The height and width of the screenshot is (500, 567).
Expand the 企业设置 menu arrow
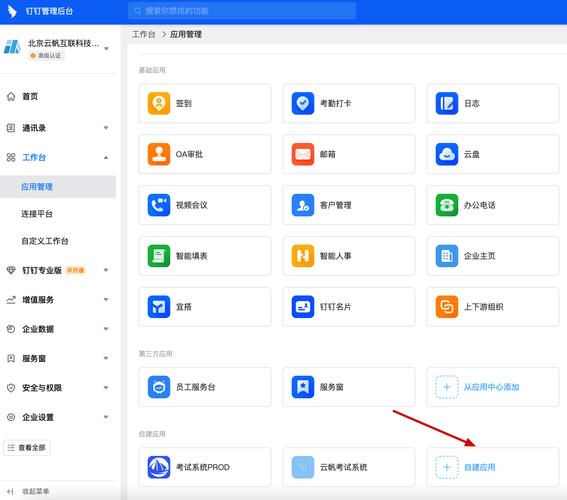[x=106, y=417]
